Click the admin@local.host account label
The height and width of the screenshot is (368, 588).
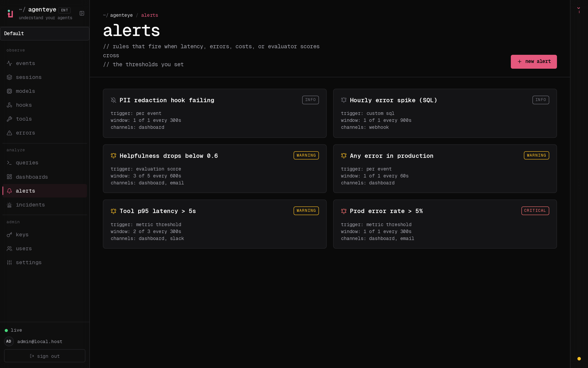tap(40, 341)
